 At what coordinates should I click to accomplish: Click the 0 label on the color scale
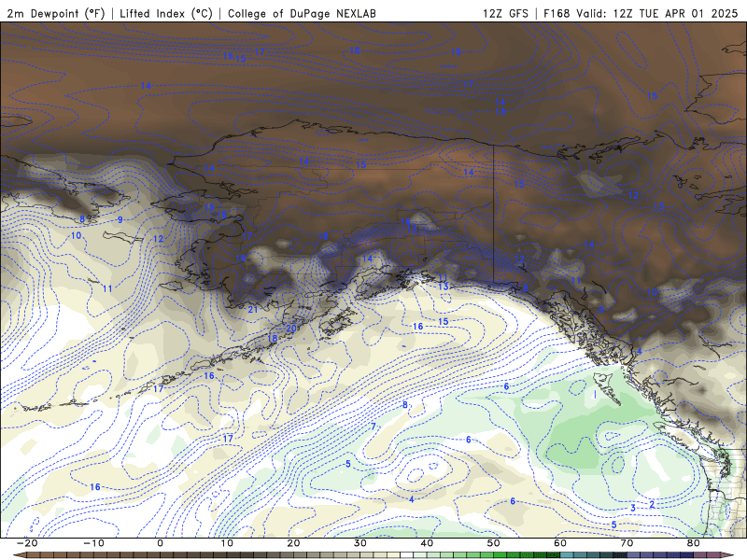[160, 543]
